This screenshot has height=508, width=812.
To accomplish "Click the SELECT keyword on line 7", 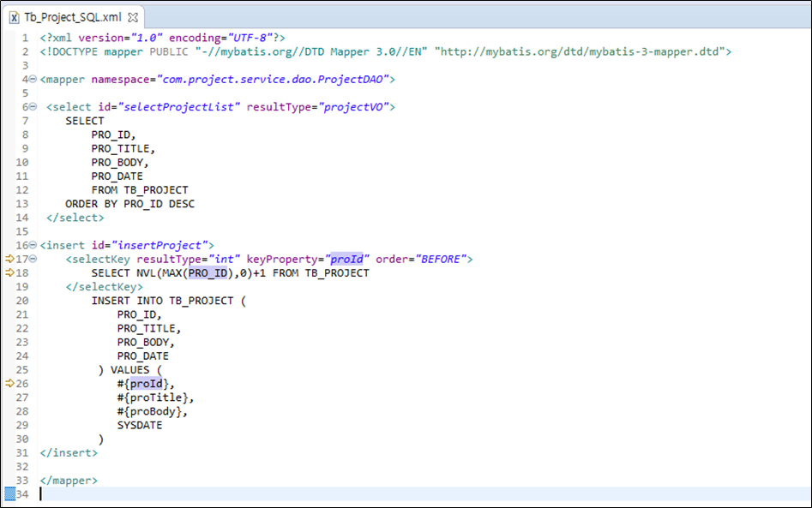I will (85, 121).
